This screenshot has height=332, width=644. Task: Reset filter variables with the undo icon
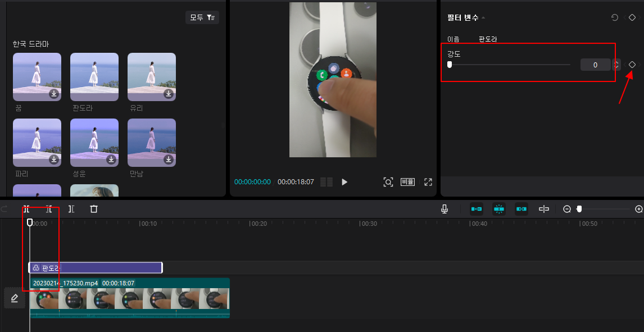pos(615,17)
